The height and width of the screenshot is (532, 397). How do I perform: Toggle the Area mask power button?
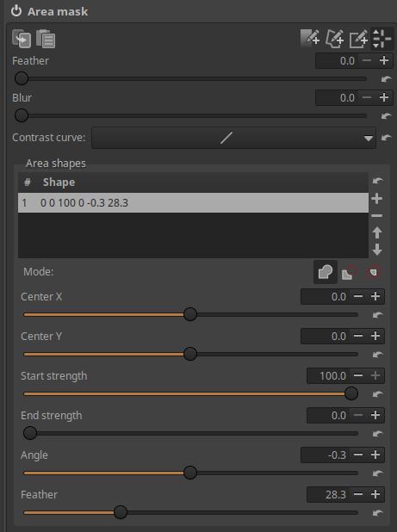tap(16, 11)
